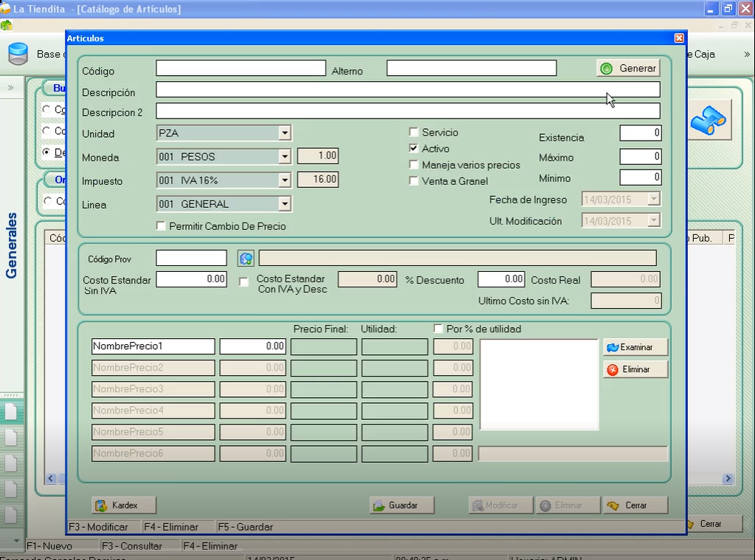This screenshot has height=560, width=755.
Task: Expand the Moneda PESOS dropdown
Action: [x=285, y=157]
